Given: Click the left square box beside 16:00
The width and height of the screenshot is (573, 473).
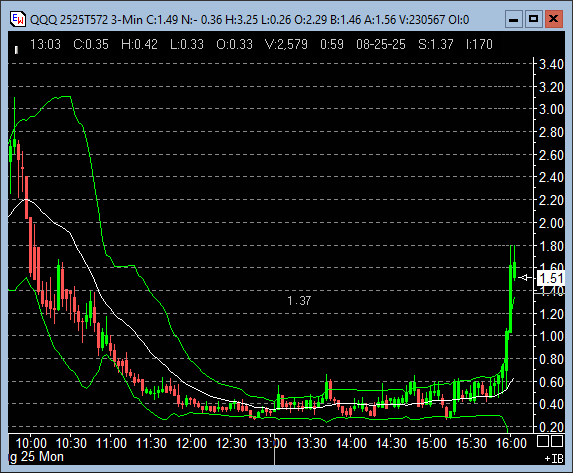Looking at the screenshot, I should pyautogui.click(x=543, y=442).
